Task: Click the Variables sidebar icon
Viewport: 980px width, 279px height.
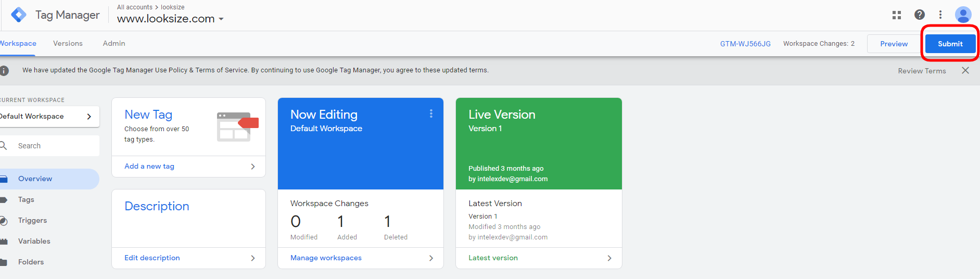Action: click(x=4, y=242)
